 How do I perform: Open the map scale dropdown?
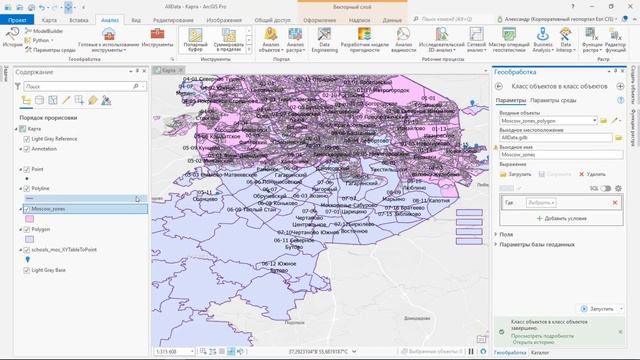192,351
